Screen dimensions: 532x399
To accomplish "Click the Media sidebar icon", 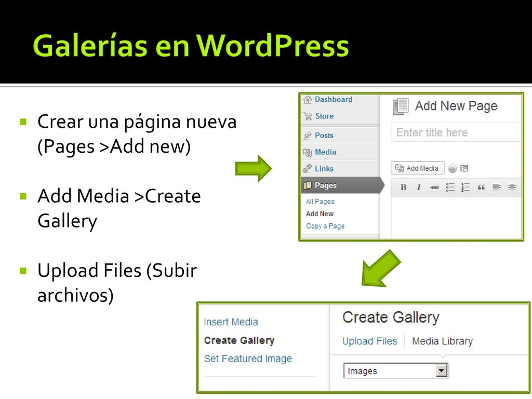I will coord(308,152).
